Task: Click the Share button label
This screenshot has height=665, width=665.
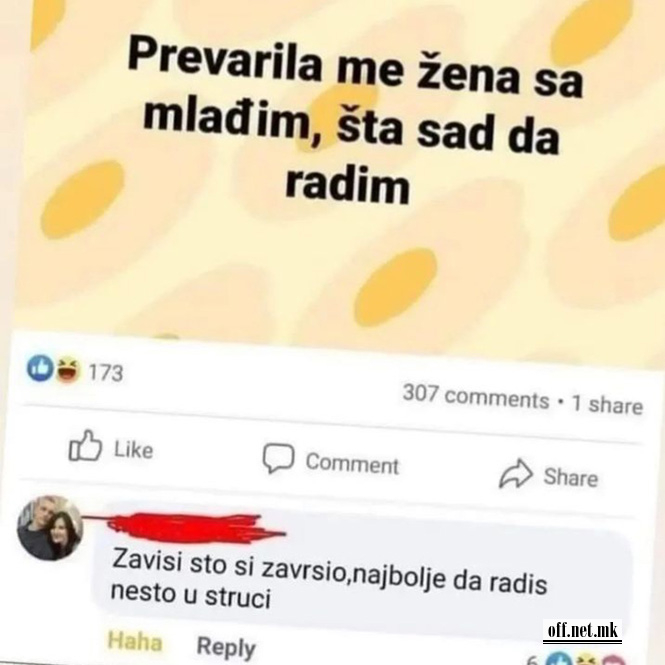Action: [x=571, y=477]
